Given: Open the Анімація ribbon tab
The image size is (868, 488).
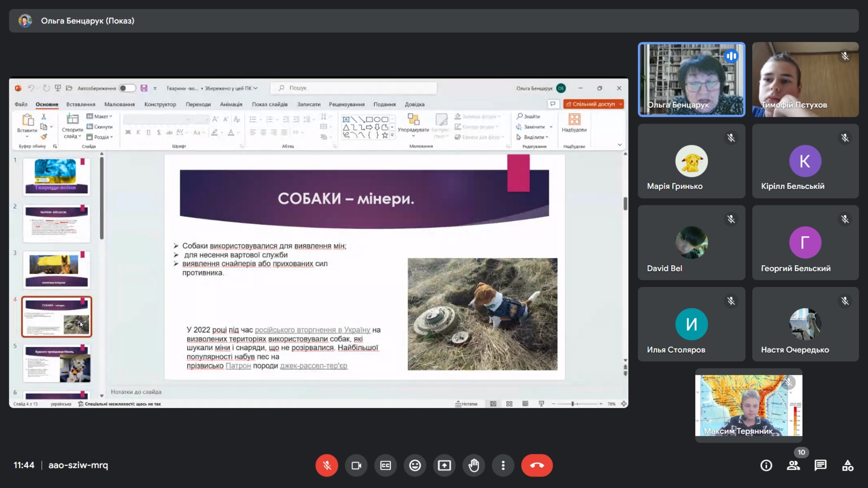Looking at the screenshot, I should 231,104.
